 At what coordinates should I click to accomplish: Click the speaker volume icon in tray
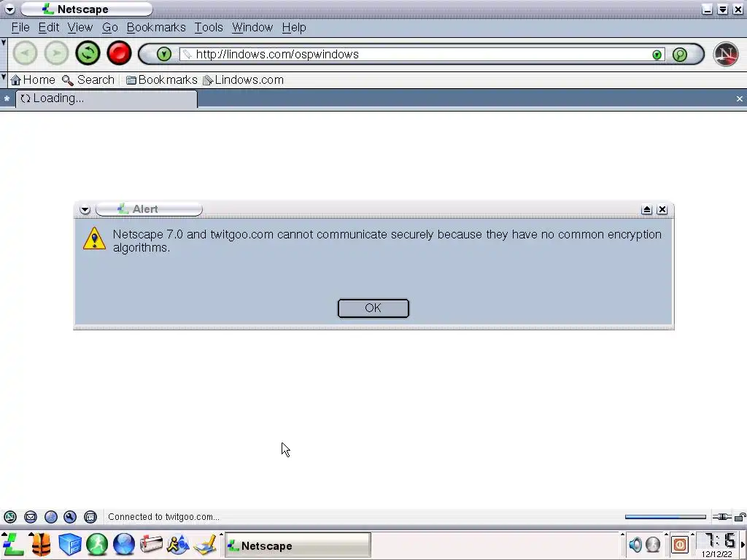tap(635, 544)
